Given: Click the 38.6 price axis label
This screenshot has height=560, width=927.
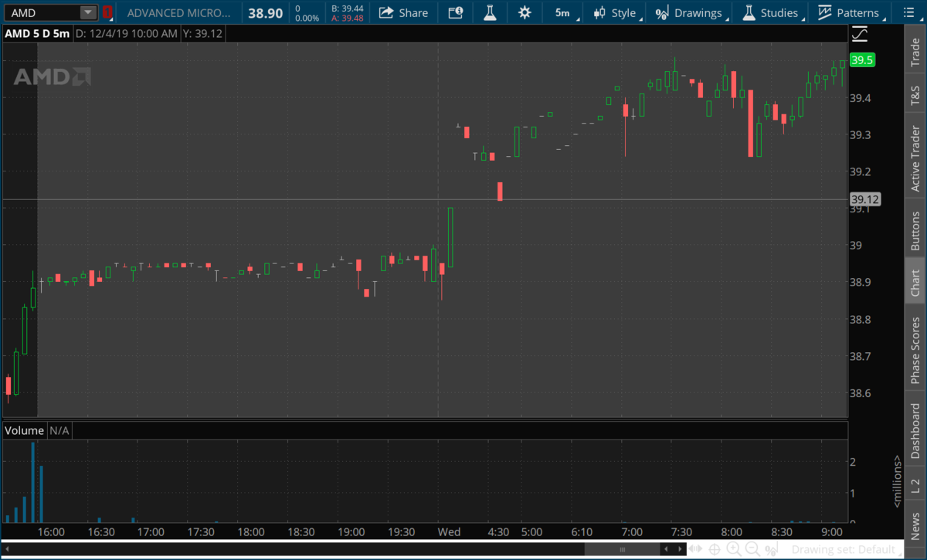Looking at the screenshot, I should pos(861,393).
